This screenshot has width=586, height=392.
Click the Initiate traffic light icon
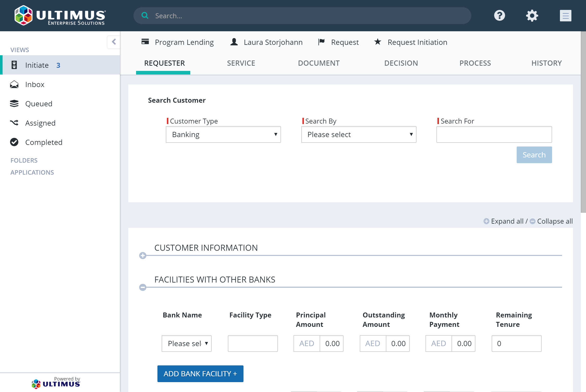click(14, 65)
